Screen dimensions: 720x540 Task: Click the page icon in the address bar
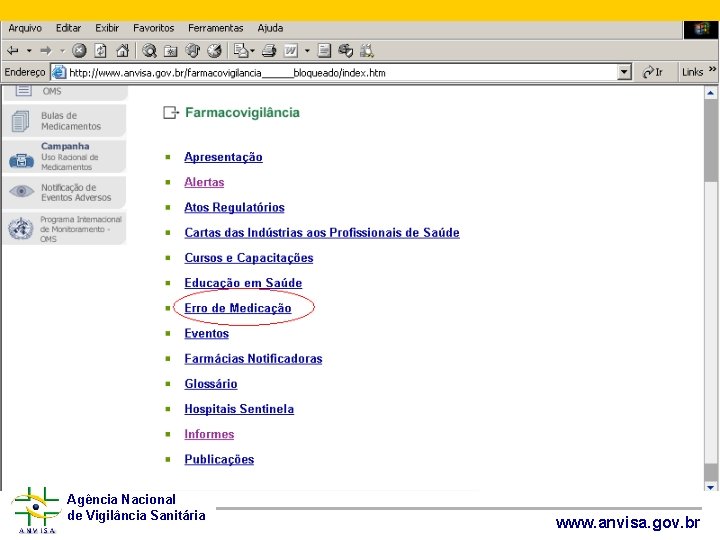59,73
